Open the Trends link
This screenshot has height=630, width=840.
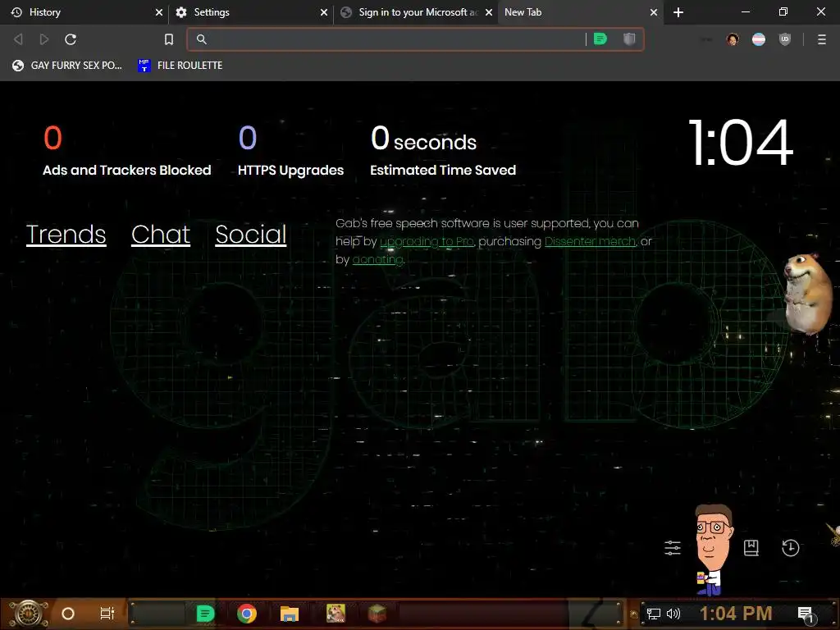[66, 235]
